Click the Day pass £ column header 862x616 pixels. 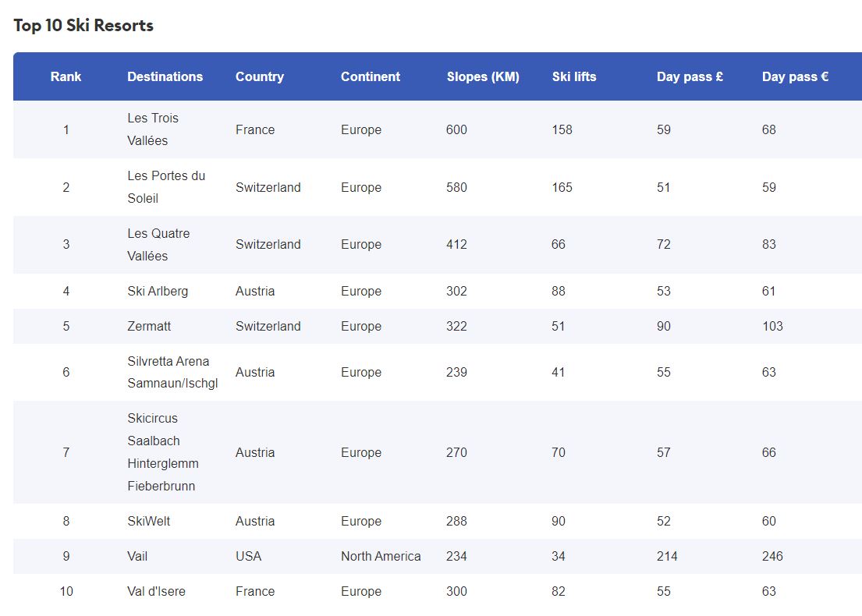click(690, 76)
